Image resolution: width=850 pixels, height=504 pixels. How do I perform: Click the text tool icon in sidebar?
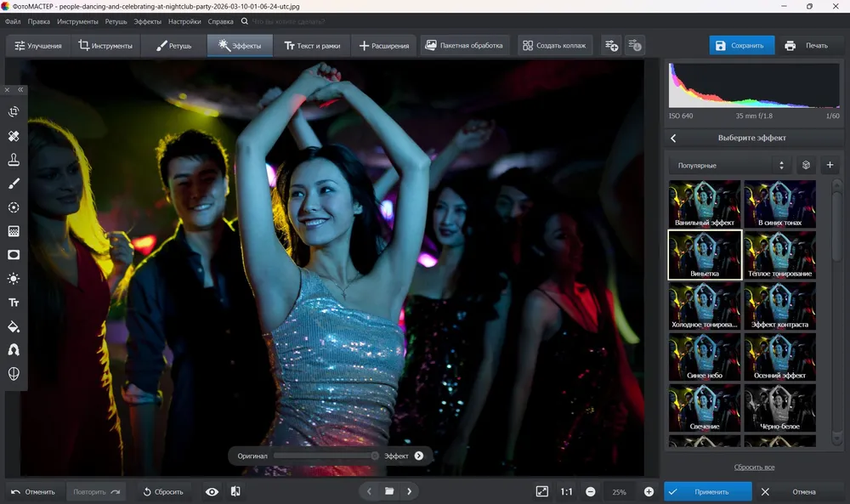tap(14, 303)
